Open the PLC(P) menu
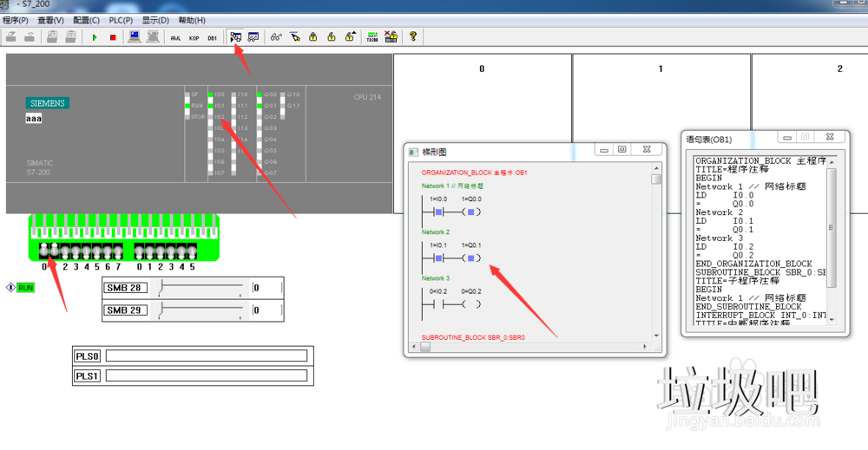This screenshot has width=868, height=450. coord(121,20)
